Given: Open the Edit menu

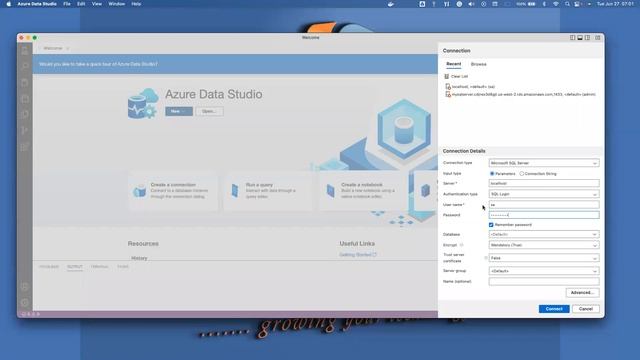Looking at the screenshot, I should click(81, 4).
